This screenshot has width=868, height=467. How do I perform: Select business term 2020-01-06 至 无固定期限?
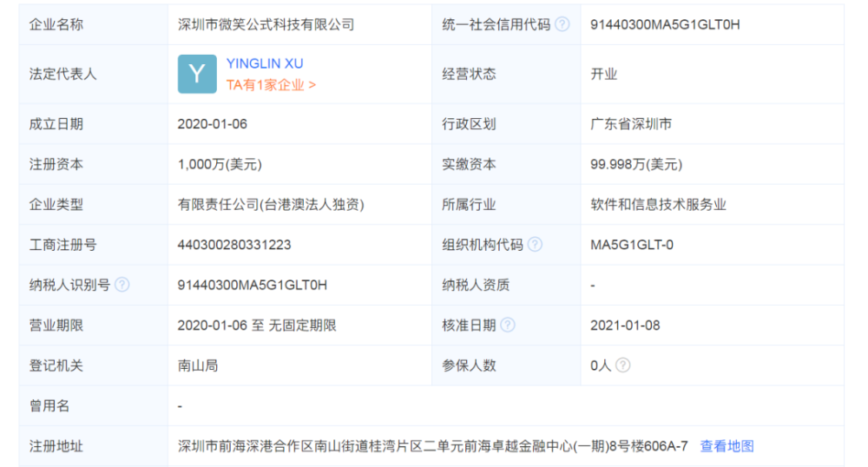pyautogui.click(x=257, y=326)
